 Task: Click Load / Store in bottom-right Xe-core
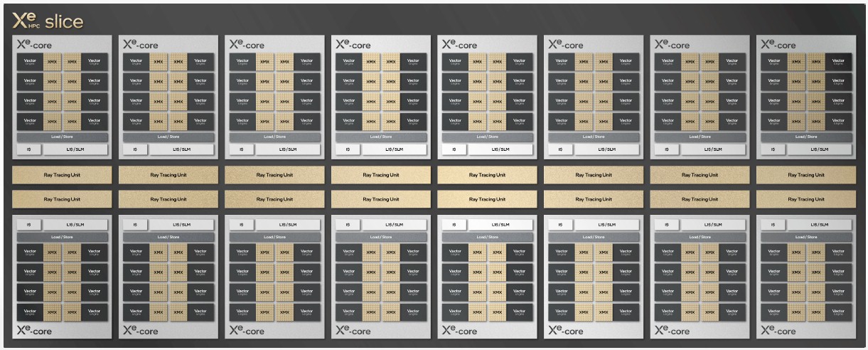pyautogui.click(x=806, y=237)
